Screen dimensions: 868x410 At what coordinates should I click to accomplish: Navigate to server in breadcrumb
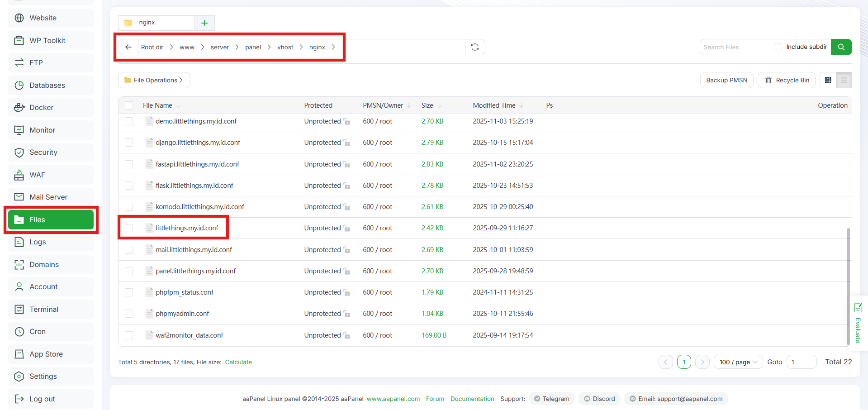220,47
